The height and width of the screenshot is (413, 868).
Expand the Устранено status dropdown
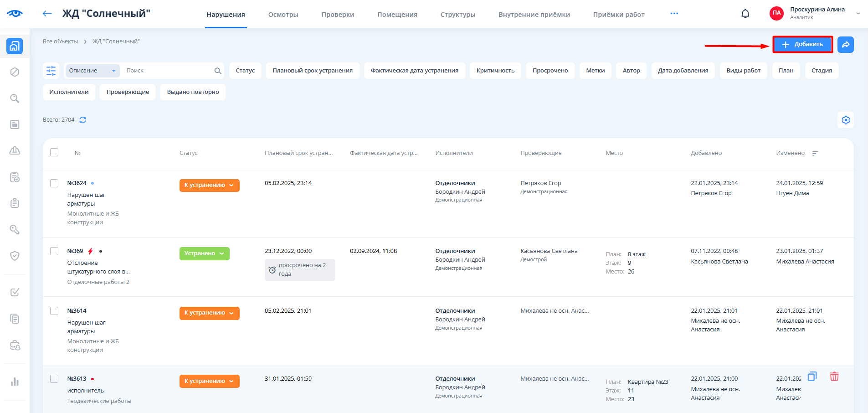coord(204,253)
